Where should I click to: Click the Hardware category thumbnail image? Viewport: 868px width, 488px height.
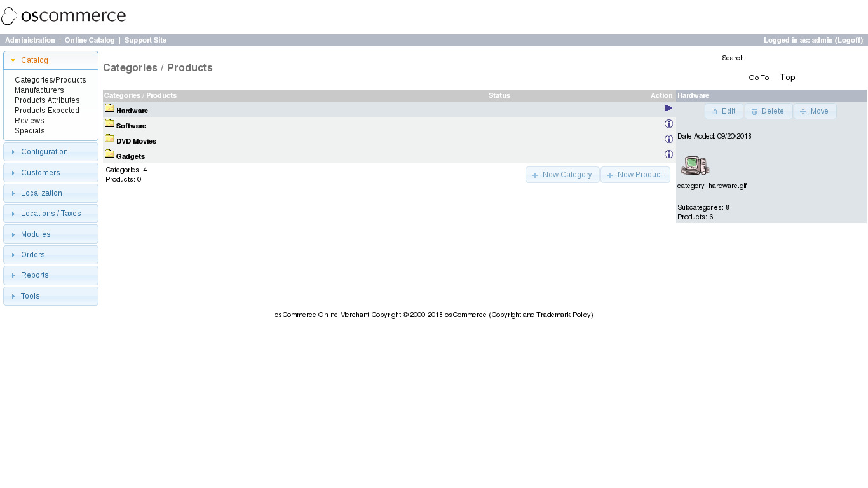(x=695, y=165)
